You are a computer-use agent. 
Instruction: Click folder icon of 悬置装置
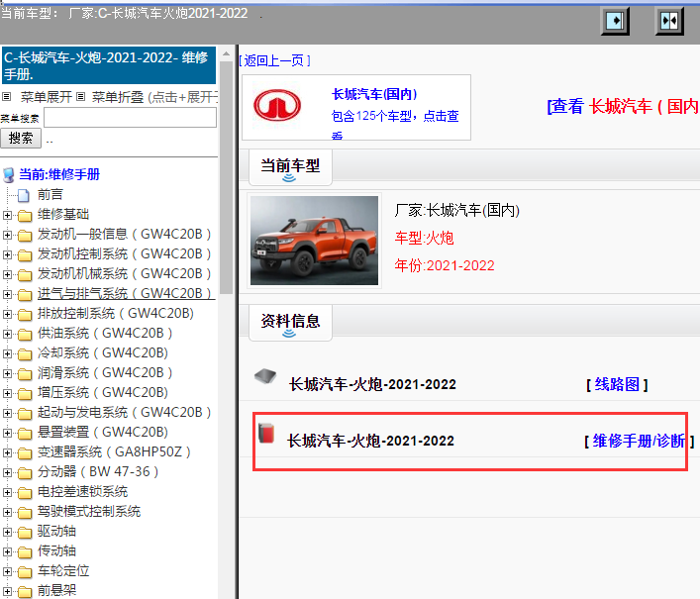[25, 433]
